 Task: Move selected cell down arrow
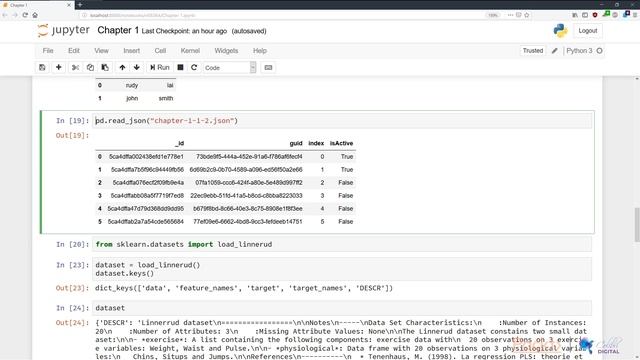tap(136, 67)
